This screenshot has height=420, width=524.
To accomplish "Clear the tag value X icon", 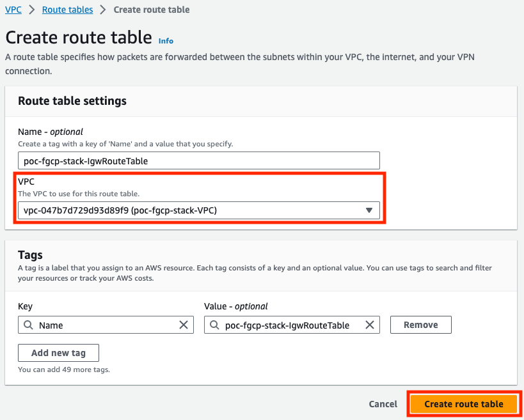I will (370, 325).
